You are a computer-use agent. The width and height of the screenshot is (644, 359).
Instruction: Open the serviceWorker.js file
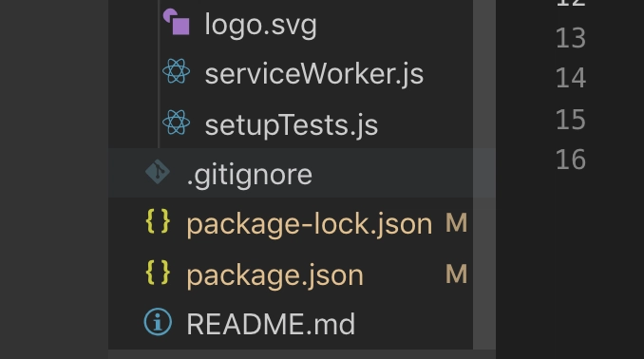point(313,74)
